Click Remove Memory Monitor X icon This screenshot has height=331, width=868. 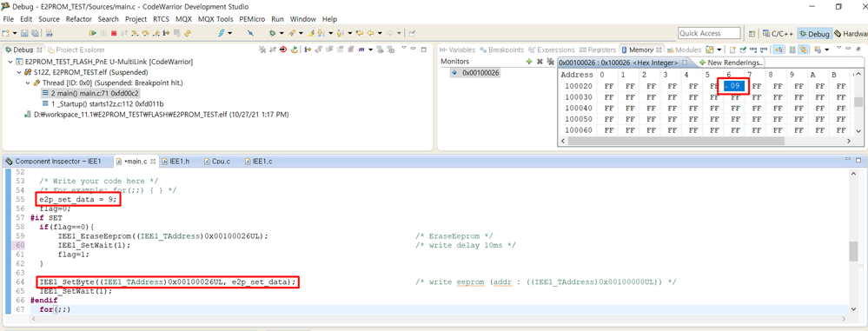pos(540,62)
